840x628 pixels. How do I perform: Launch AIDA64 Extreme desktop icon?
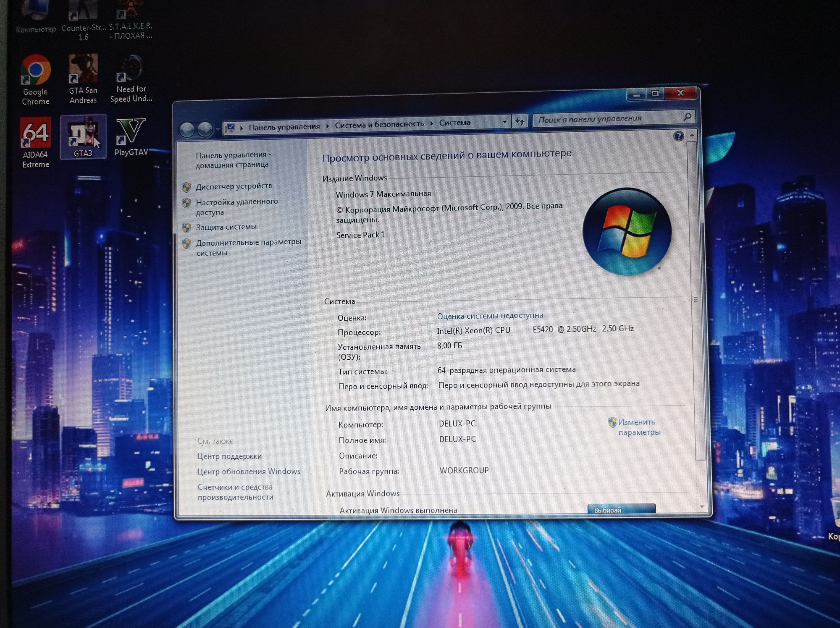[x=36, y=143]
